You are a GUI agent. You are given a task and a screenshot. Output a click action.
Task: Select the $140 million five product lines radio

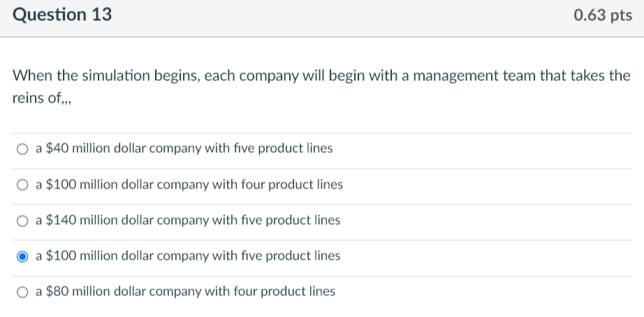point(23,221)
